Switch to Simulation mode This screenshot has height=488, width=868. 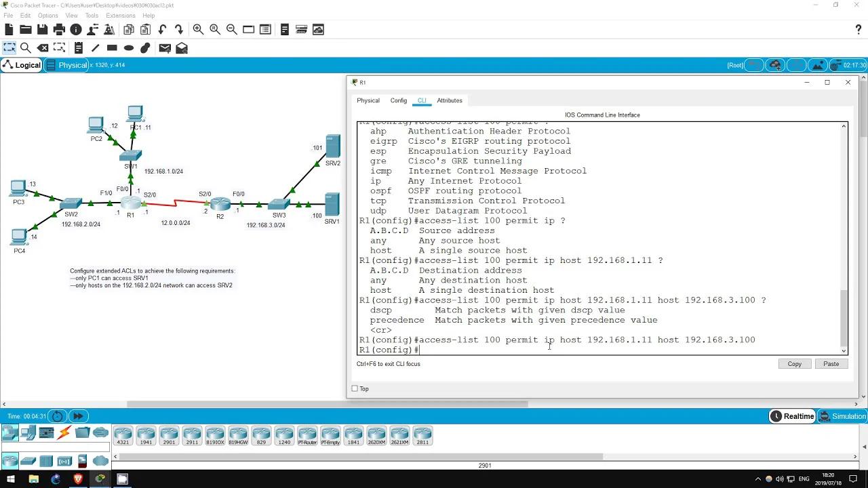843,415
